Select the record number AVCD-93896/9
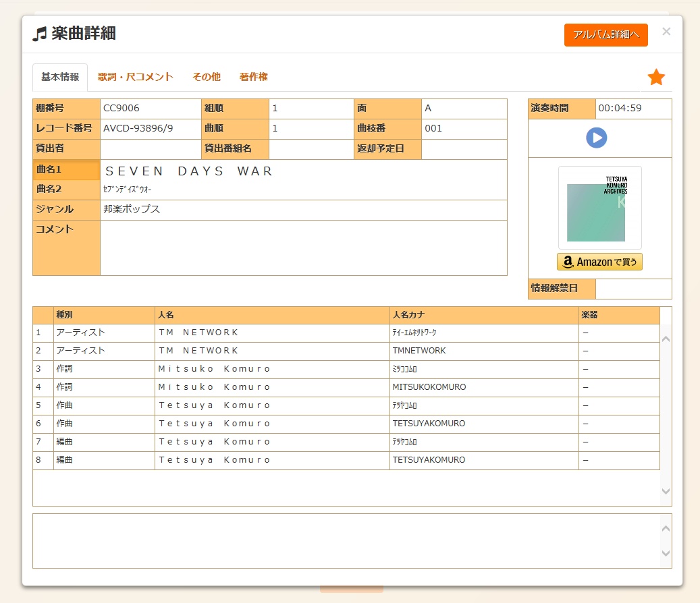 138,128
